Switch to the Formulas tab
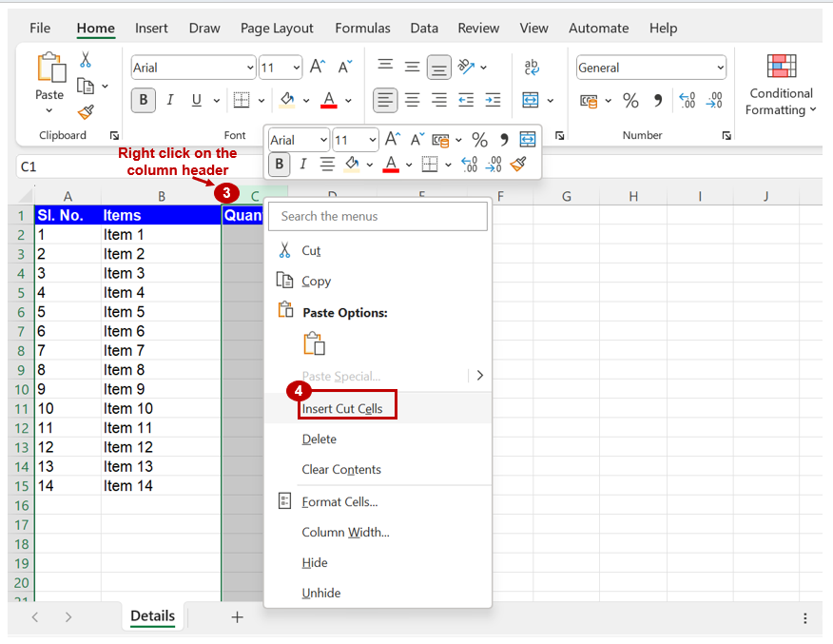This screenshot has width=833, height=644. click(362, 29)
